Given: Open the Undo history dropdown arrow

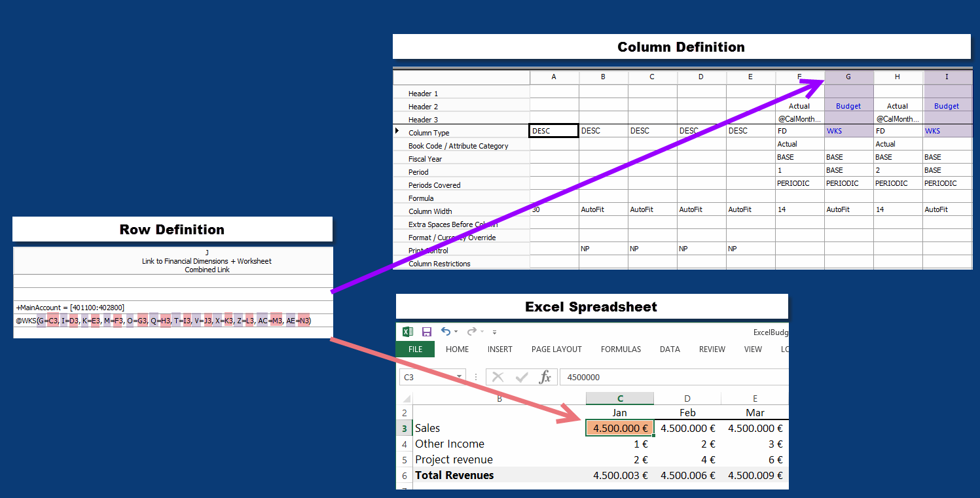Looking at the screenshot, I should [456, 332].
